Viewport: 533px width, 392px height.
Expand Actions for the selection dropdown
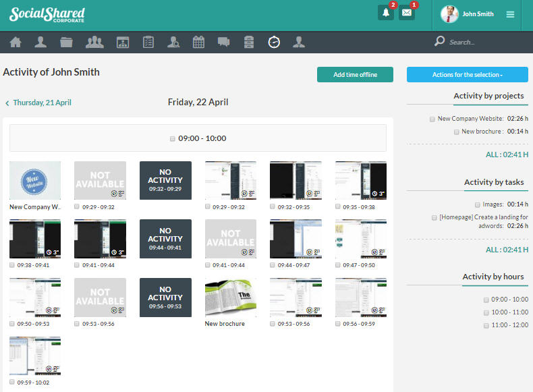click(467, 75)
